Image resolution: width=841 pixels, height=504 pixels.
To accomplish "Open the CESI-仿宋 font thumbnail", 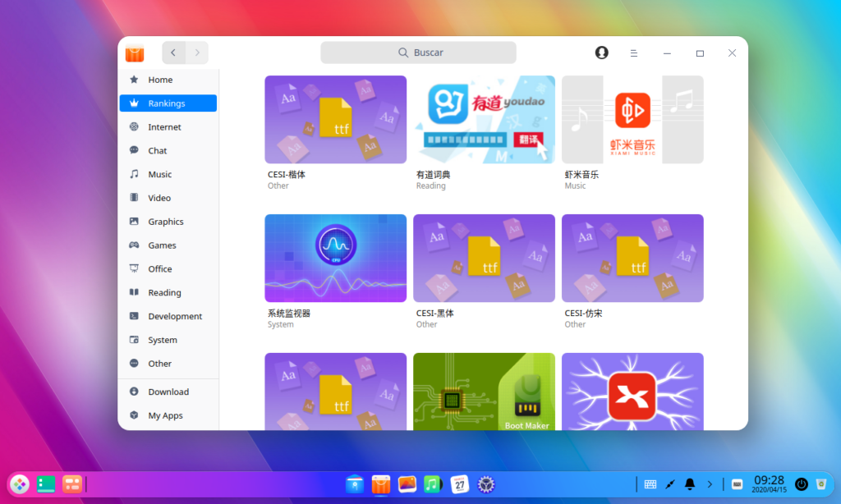I will (632, 258).
